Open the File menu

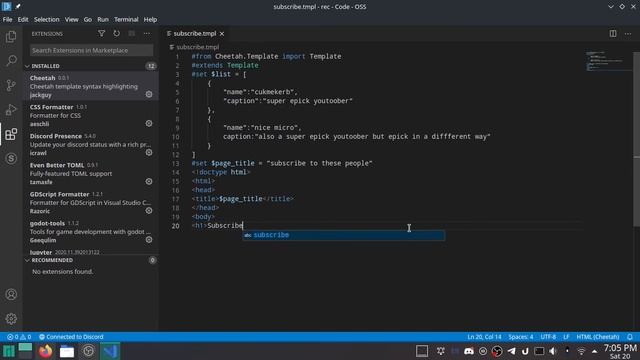[7, 19]
